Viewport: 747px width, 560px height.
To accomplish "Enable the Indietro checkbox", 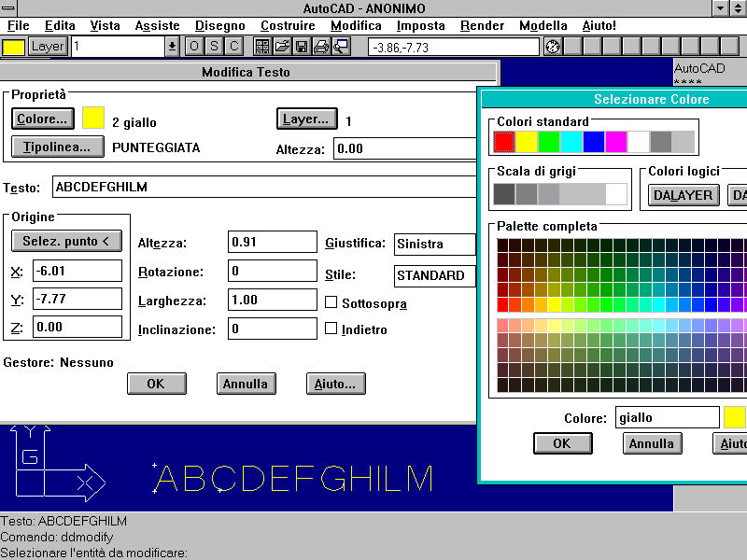I will (331, 329).
